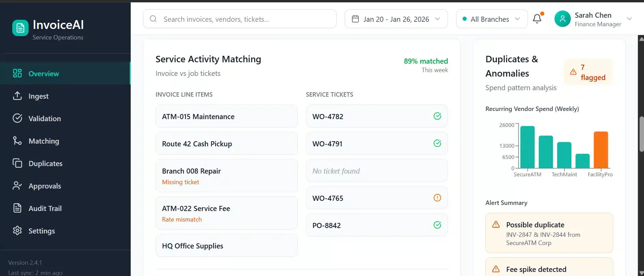Open the user profile menu chevron
Viewport: 644px width, 276px height.
point(629,19)
